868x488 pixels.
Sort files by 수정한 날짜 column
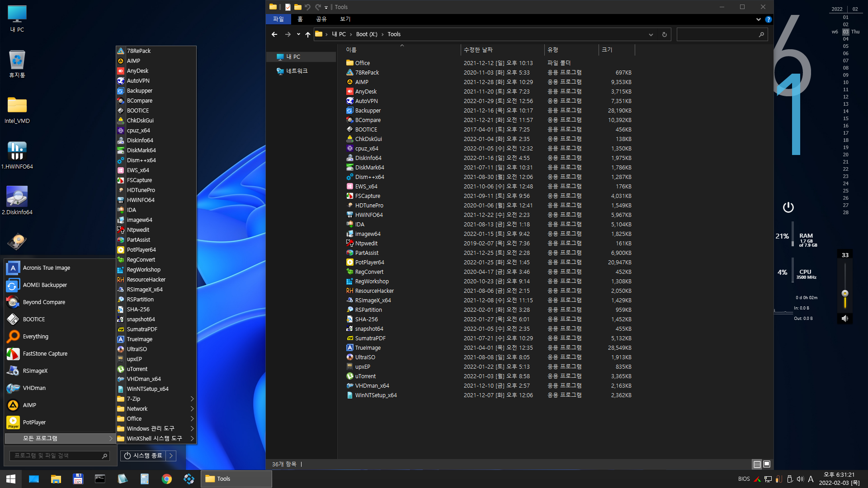[x=503, y=50]
